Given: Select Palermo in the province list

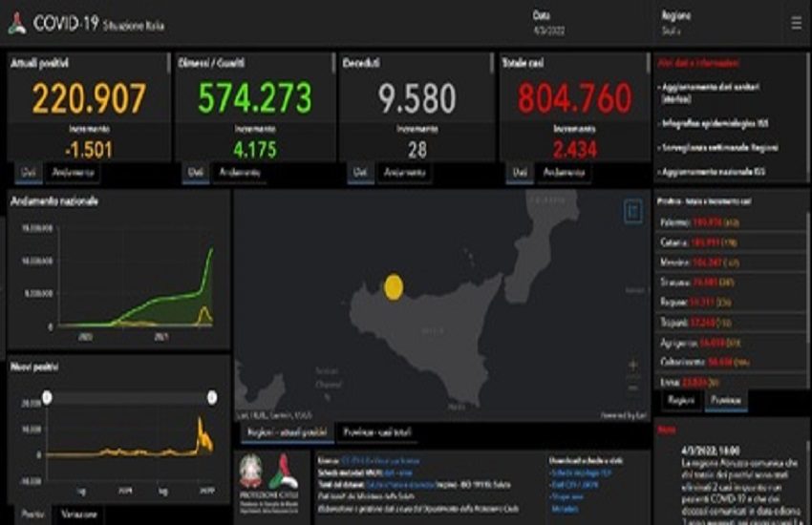Looking at the screenshot, I should 680,222.
